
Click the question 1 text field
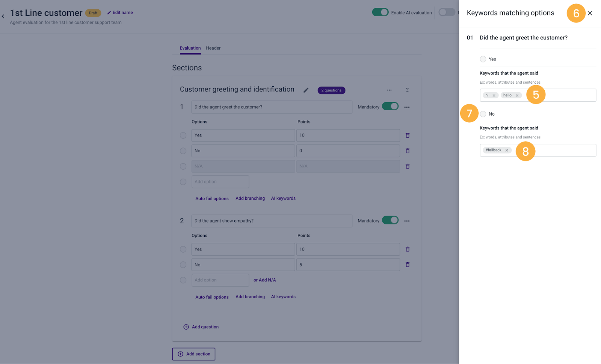point(272,107)
